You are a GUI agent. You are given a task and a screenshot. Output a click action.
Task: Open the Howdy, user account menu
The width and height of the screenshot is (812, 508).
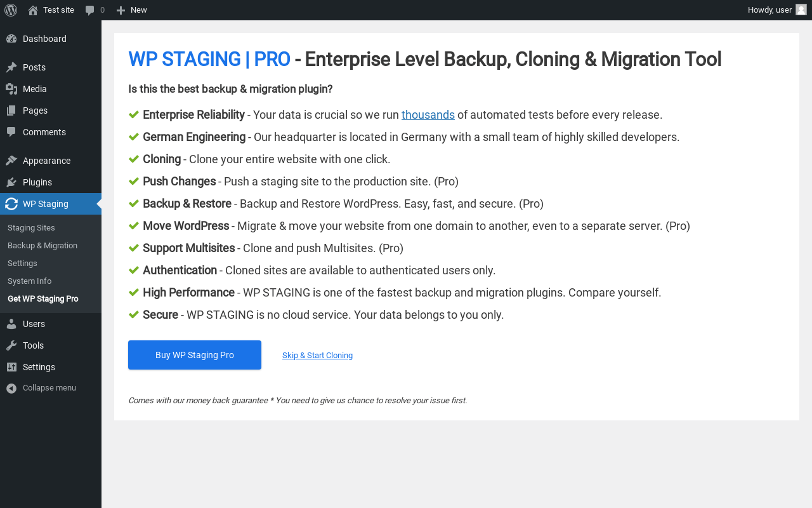(769, 10)
